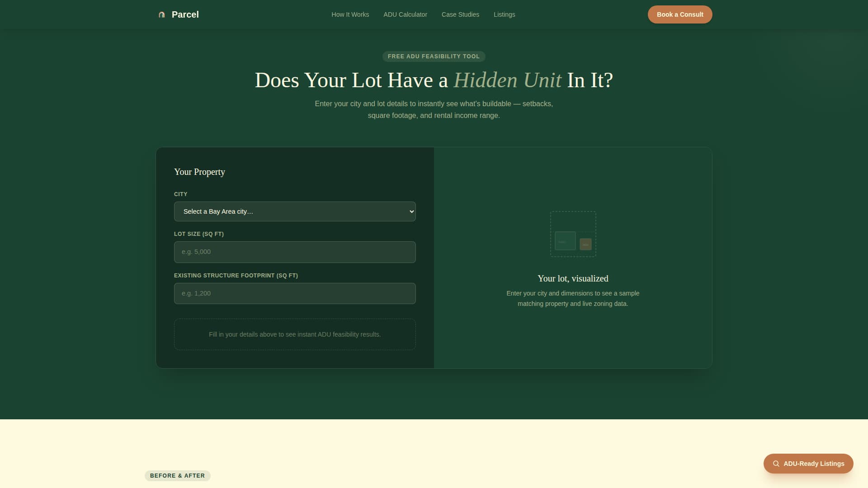Click the Hidden Unit headline text
This screenshot has height=488, width=868.
coord(507,80)
